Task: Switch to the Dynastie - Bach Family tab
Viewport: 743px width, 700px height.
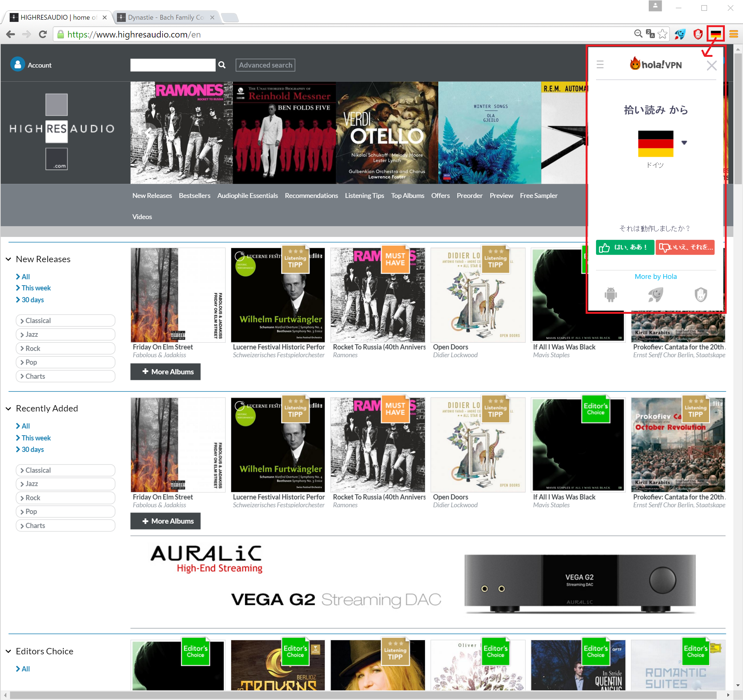Action: [x=166, y=17]
